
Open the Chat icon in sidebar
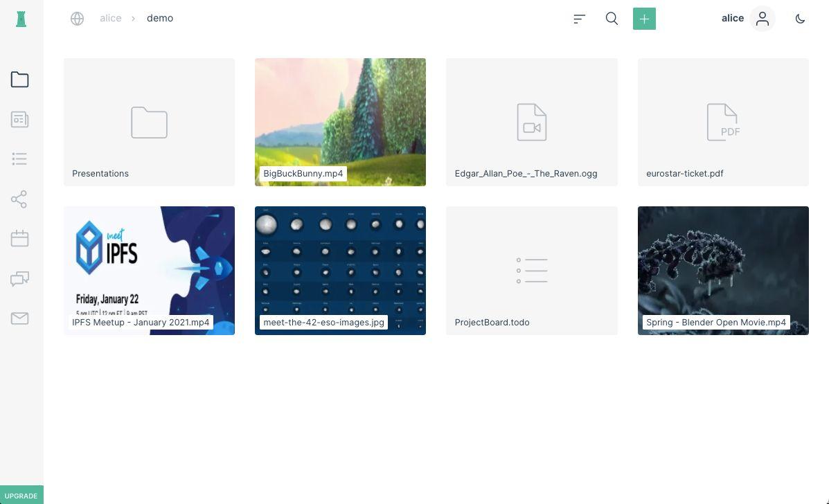[19, 278]
